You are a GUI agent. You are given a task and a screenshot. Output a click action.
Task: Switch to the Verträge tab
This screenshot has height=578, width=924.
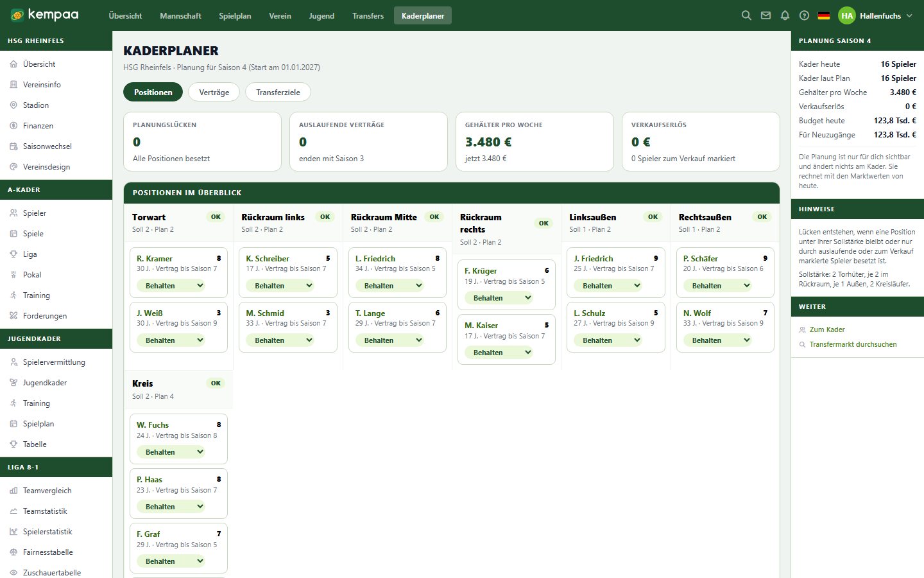click(214, 92)
